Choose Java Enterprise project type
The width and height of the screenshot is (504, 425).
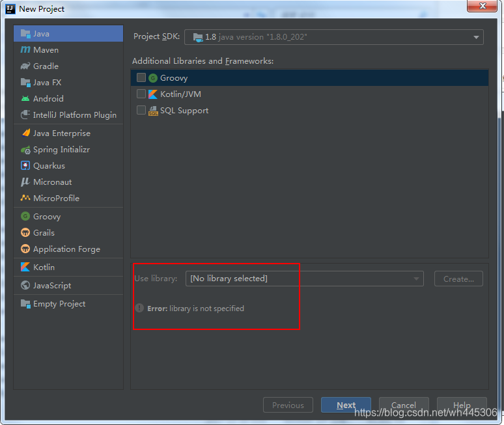(68, 133)
